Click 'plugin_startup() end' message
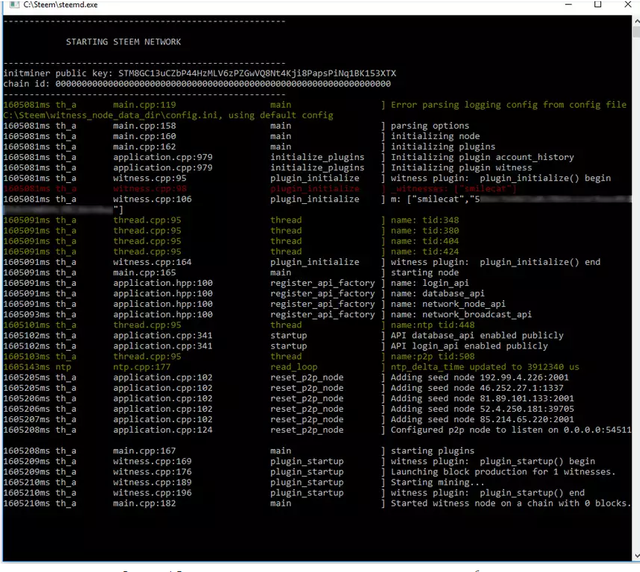Image resolution: width=640 pixels, height=572 pixels. 488,493
